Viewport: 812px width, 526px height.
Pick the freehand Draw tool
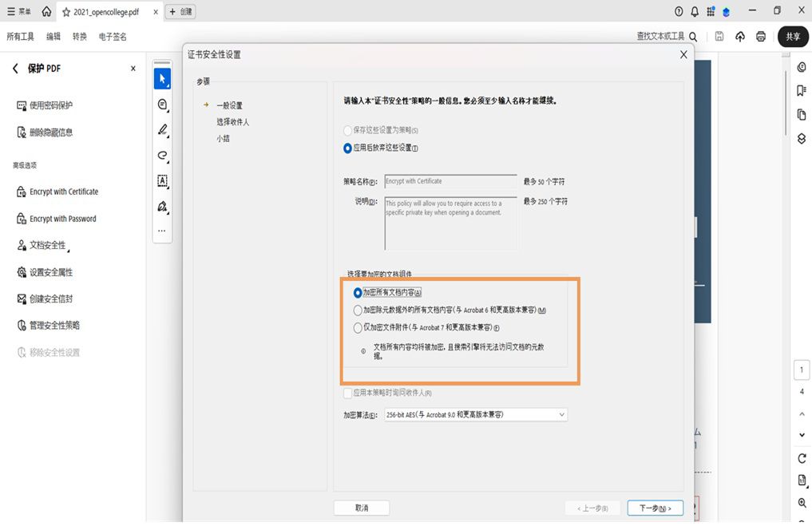tap(162, 156)
